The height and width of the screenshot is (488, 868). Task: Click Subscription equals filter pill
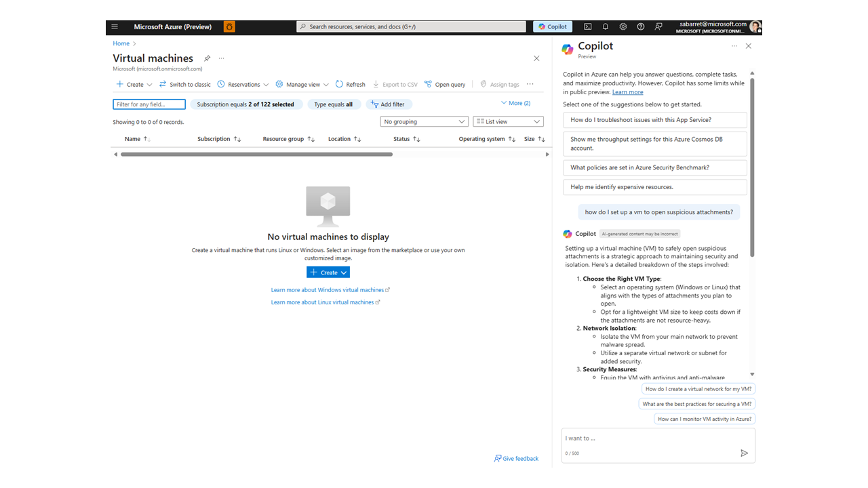245,104
